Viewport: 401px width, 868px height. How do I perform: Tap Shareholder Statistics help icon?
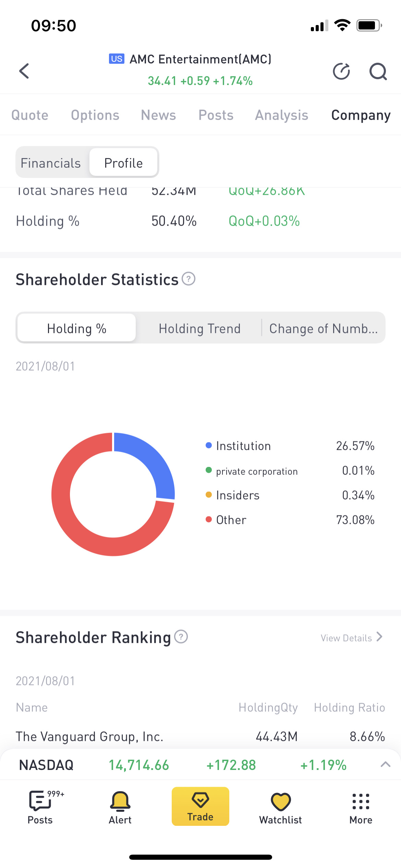click(x=189, y=279)
